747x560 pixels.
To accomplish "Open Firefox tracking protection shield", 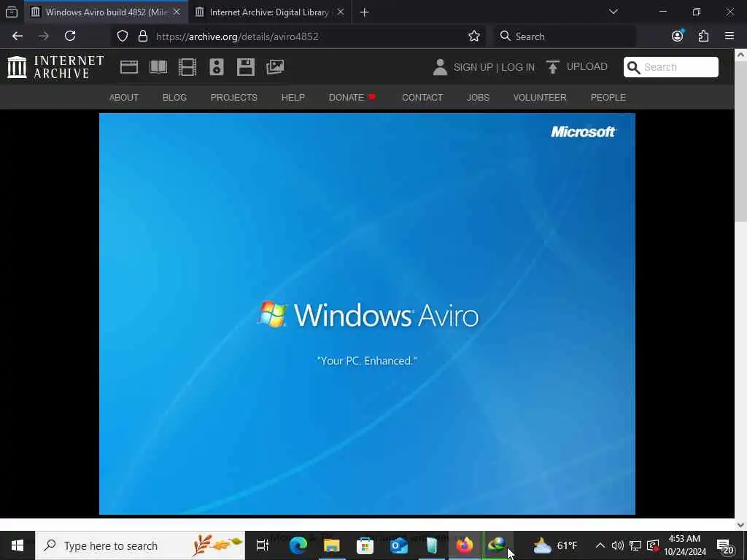I will (123, 36).
